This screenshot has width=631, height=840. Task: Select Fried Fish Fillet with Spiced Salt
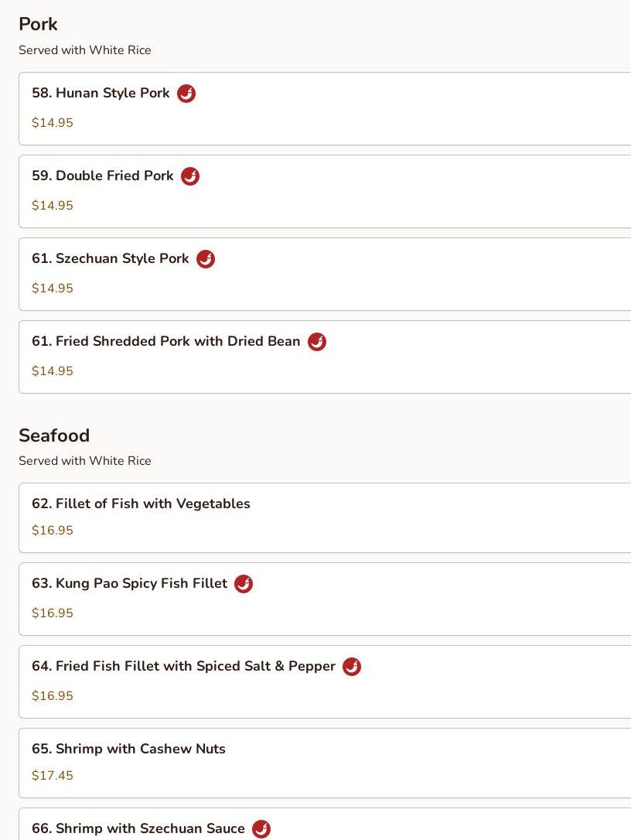183,667
